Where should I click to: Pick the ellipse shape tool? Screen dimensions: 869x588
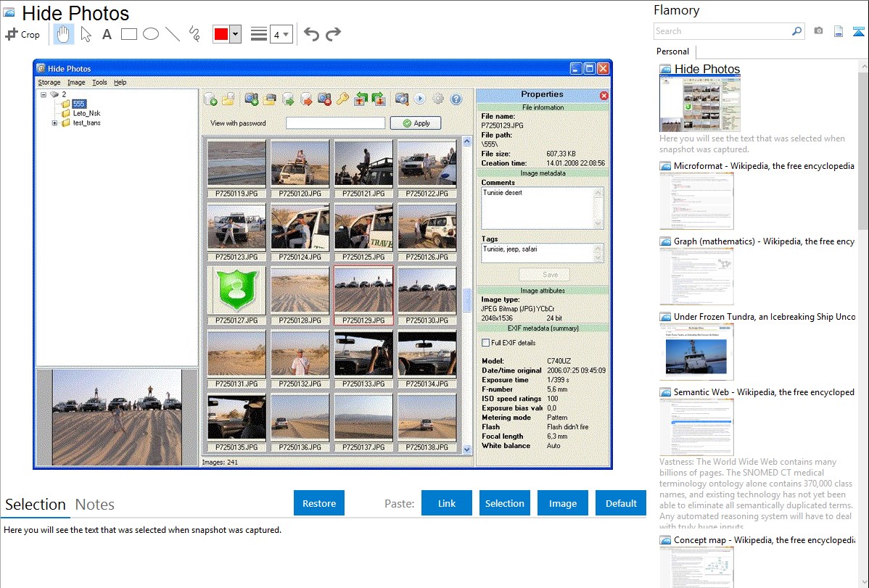[151, 34]
